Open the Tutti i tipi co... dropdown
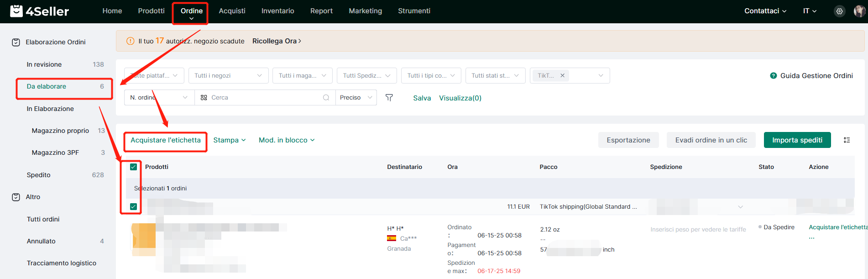868x279 pixels. coord(431,76)
